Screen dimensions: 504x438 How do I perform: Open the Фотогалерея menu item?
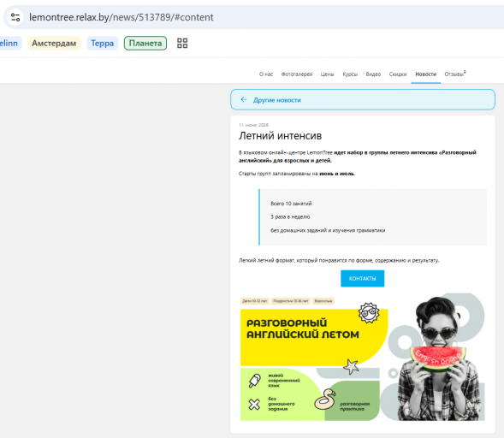click(x=297, y=74)
